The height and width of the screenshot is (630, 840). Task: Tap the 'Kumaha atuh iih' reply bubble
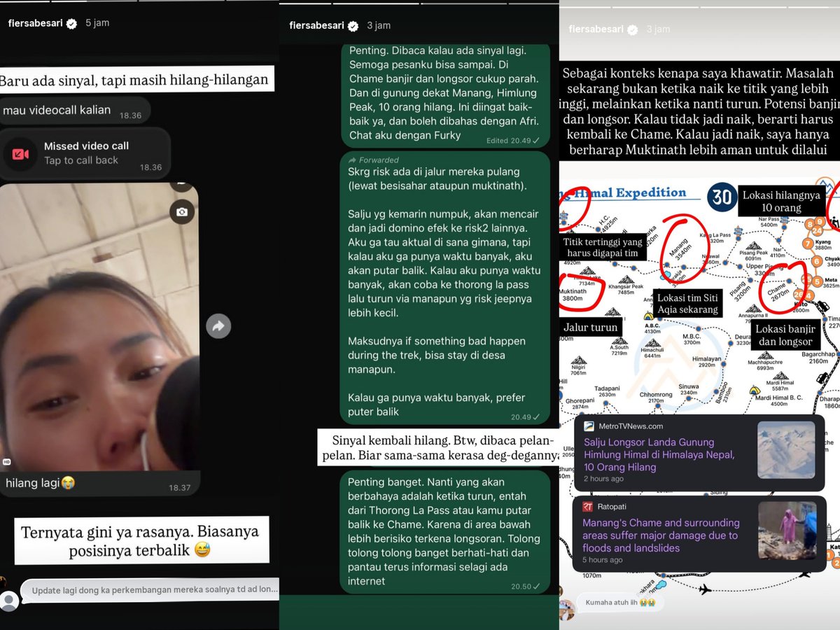pos(620,603)
